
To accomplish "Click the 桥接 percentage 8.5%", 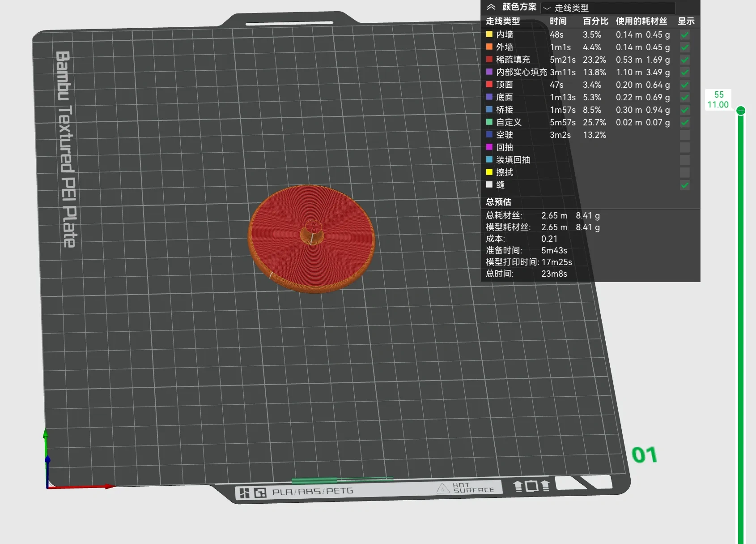I will pos(592,110).
